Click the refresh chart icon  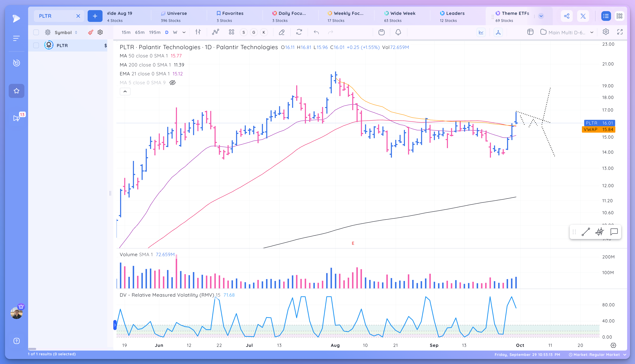[299, 32]
